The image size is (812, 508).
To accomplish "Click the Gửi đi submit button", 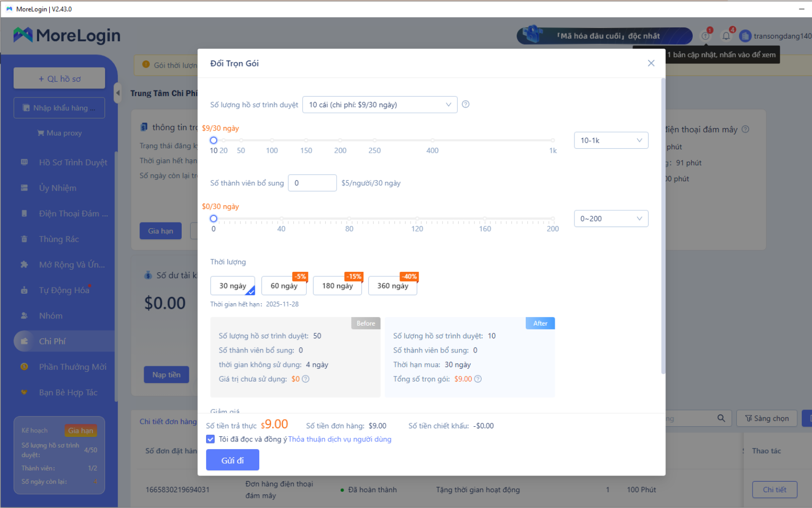I will click(x=232, y=460).
